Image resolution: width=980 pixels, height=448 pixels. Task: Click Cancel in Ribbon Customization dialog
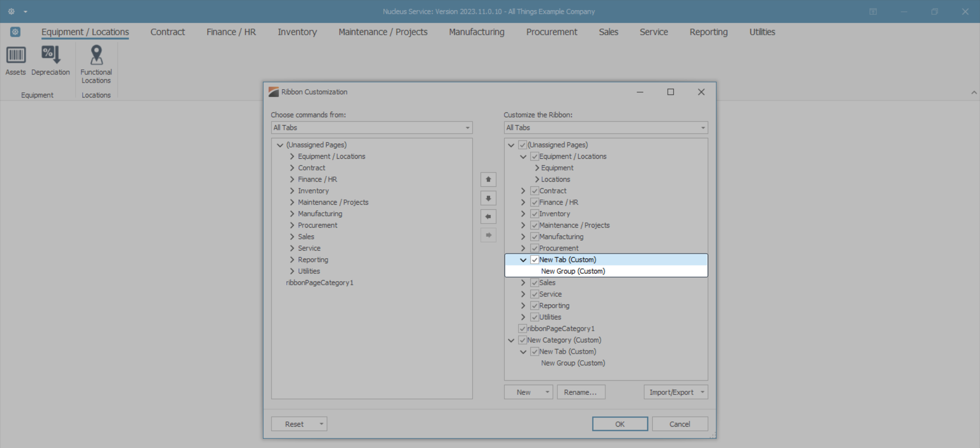680,424
